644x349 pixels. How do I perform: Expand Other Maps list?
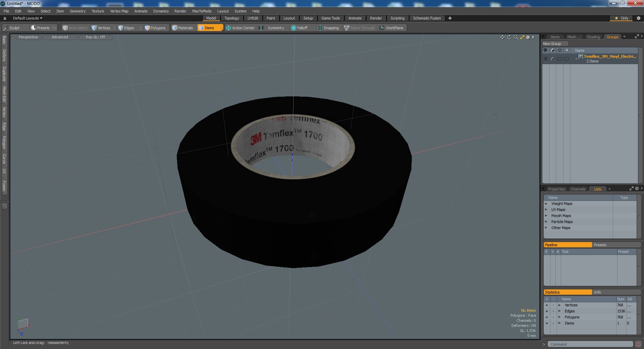coord(546,228)
